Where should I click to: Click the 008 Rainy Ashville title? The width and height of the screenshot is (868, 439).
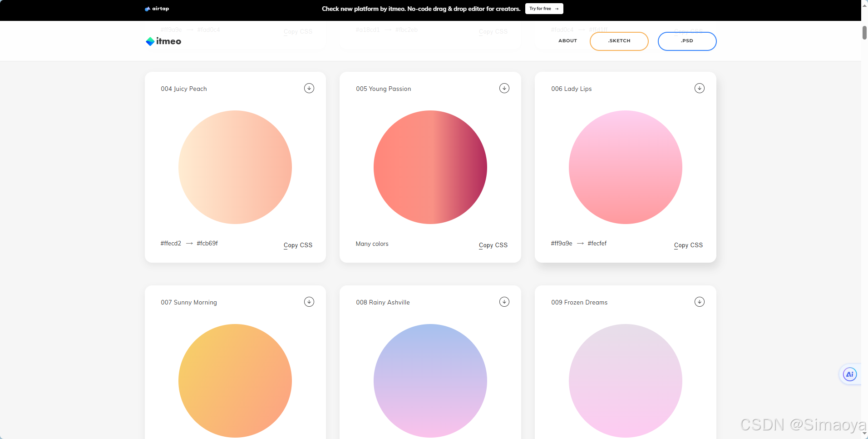coord(383,302)
